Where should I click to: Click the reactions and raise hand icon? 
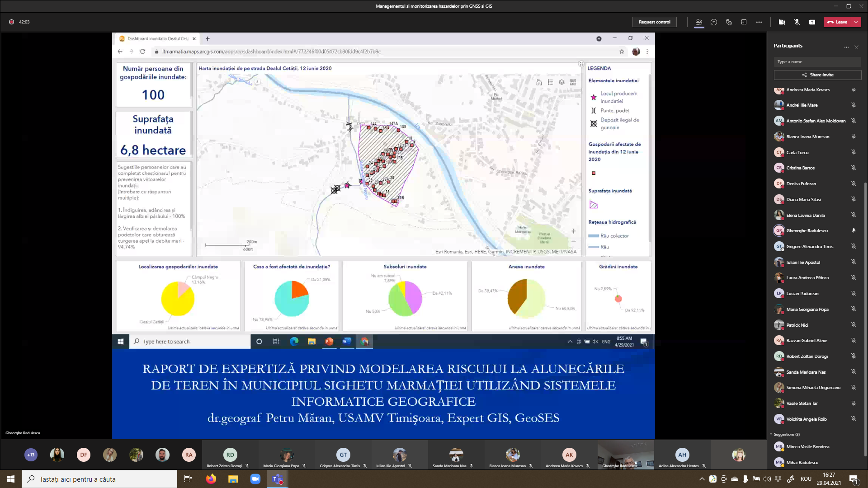729,22
